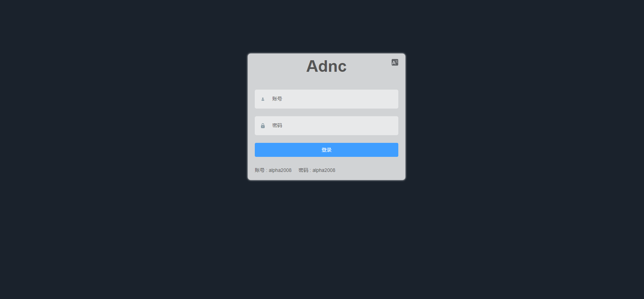Click the 账号 placeholder text
Screen dimensions: 644x299
[x=277, y=99]
